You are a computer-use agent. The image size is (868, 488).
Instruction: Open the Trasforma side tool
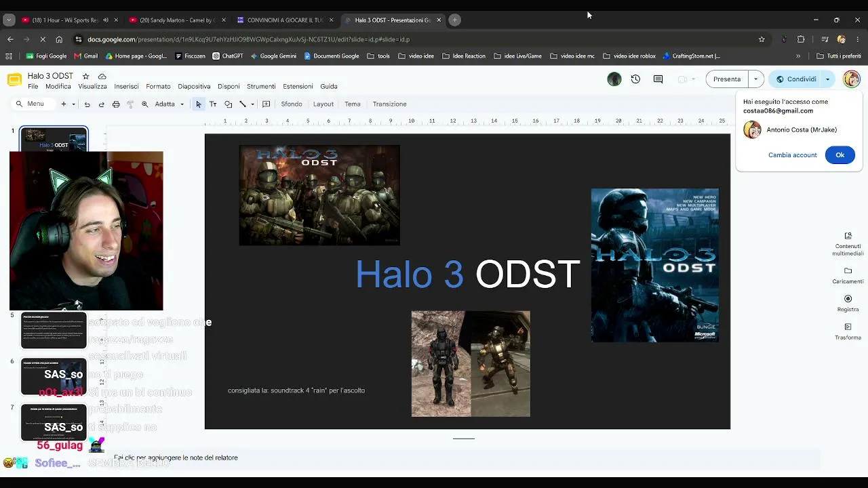(x=848, y=331)
